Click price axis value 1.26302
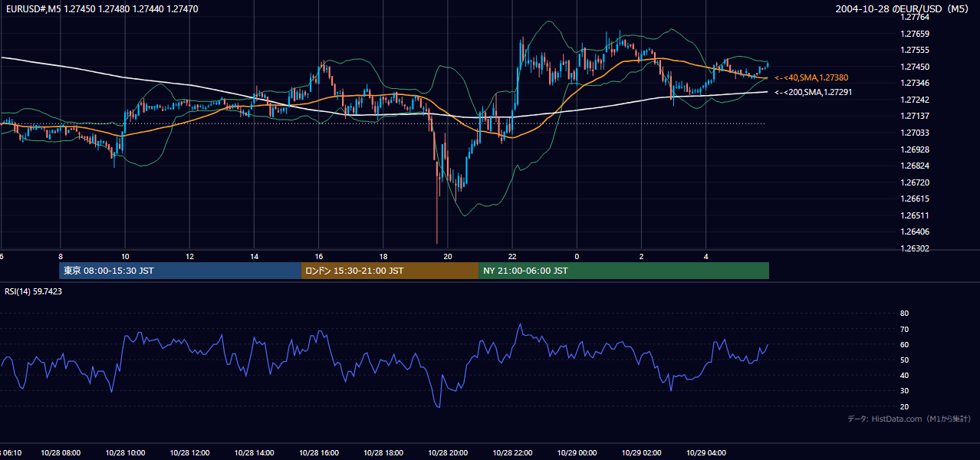The height and width of the screenshot is (460, 980). click(x=915, y=249)
